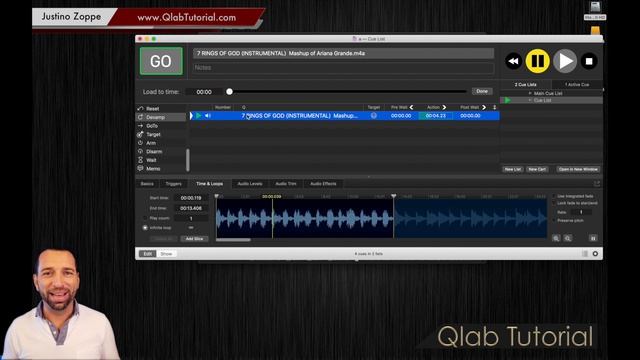This screenshot has height=360, width=640.
Task: Select the Wait cue tool icon
Action: click(140, 160)
